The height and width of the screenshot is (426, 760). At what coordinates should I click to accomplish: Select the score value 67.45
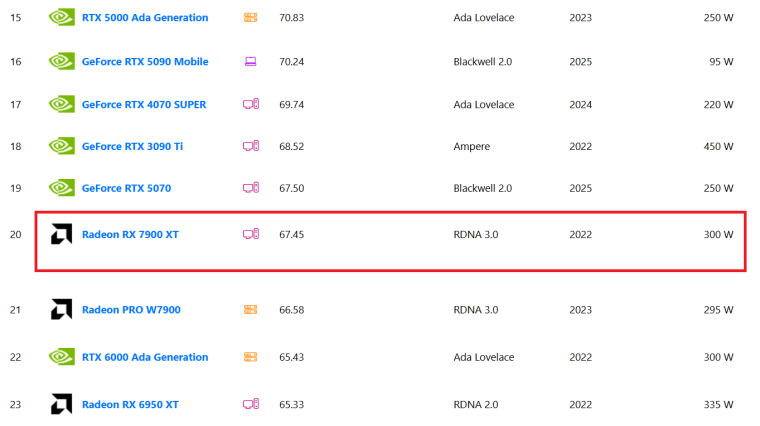tap(292, 235)
